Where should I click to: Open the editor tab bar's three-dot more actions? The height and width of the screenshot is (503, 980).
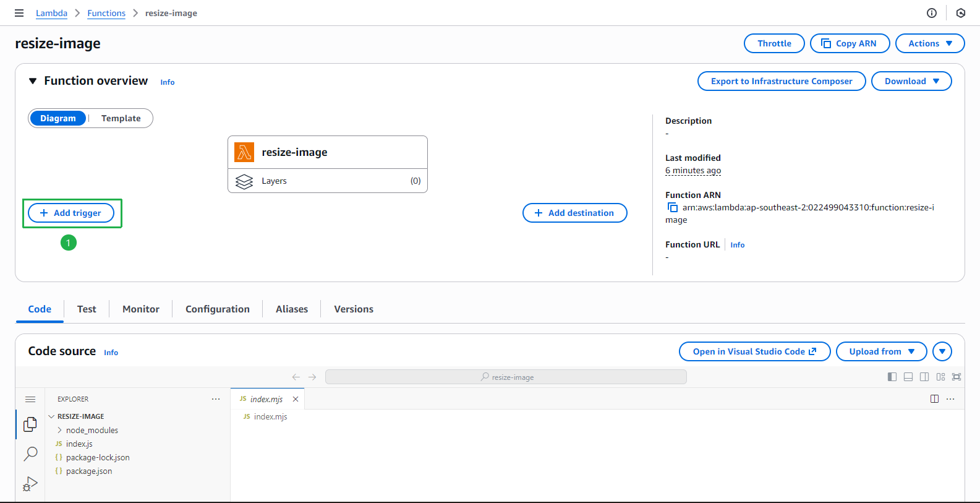(x=950, y=399)
